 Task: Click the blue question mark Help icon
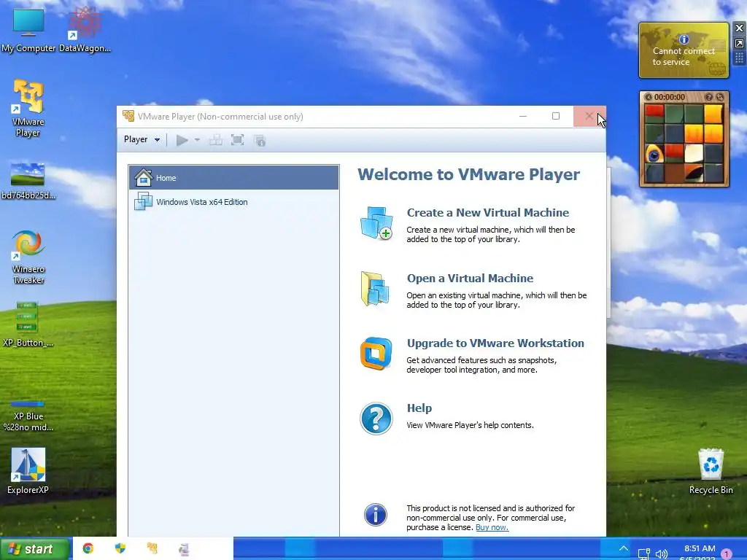376,419
